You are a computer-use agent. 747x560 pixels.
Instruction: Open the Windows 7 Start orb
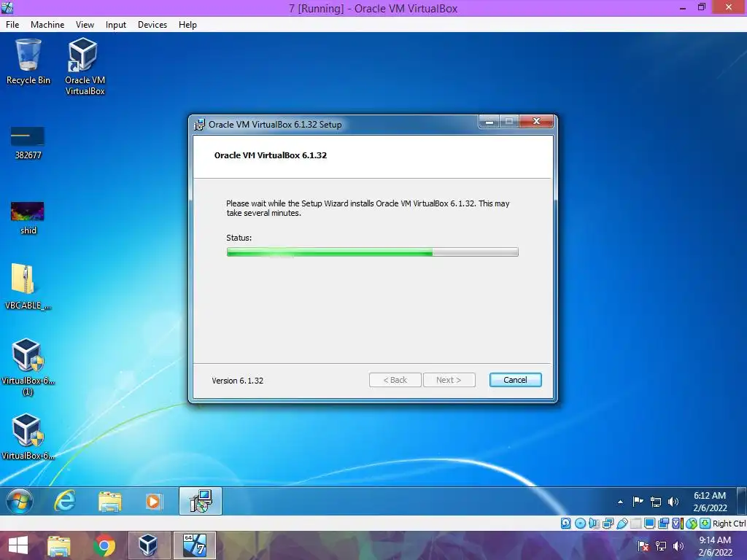pos(20,501)
